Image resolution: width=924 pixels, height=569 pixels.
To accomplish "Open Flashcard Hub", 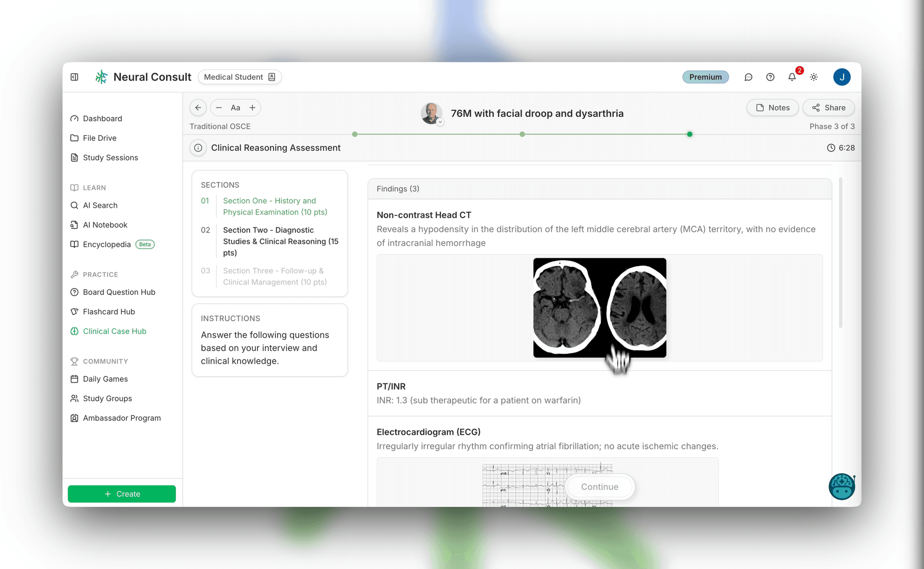I will [109, 312].
